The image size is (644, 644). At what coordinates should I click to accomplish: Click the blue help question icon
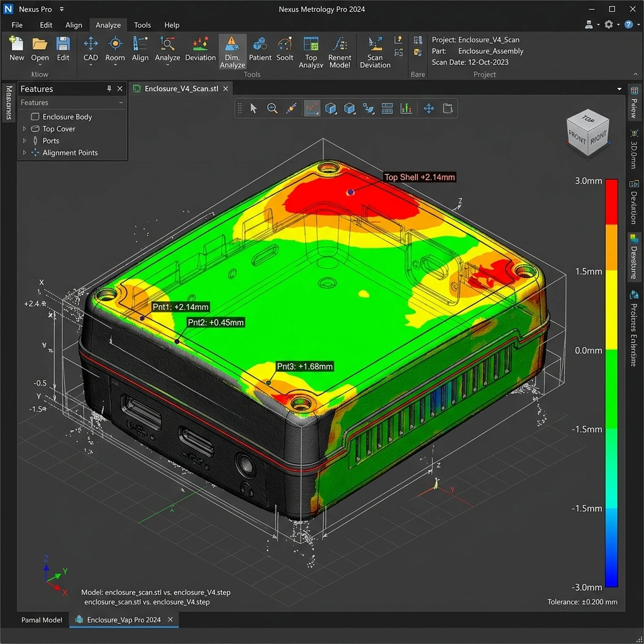click(x=628, y=25)
